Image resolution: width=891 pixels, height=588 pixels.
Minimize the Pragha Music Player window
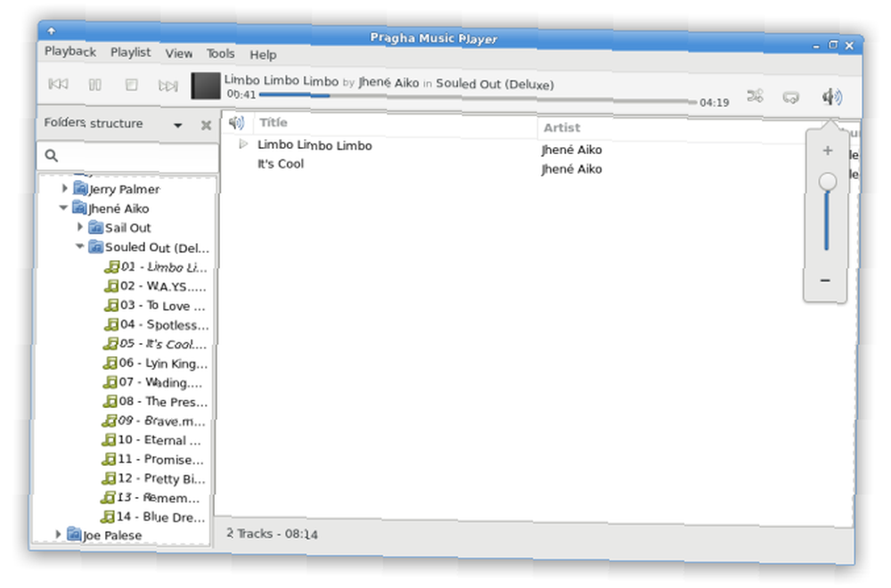816,45
